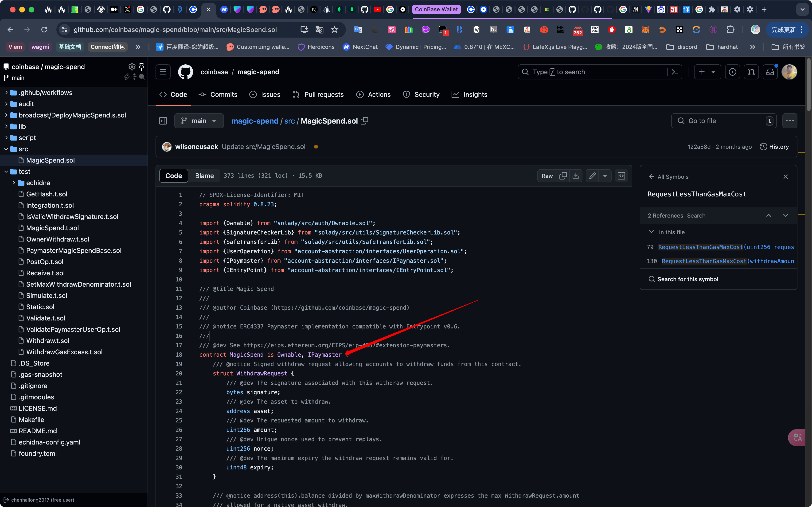Expand the lib folder
Screen dimensions: 812x507
click(x=6, y=126)
